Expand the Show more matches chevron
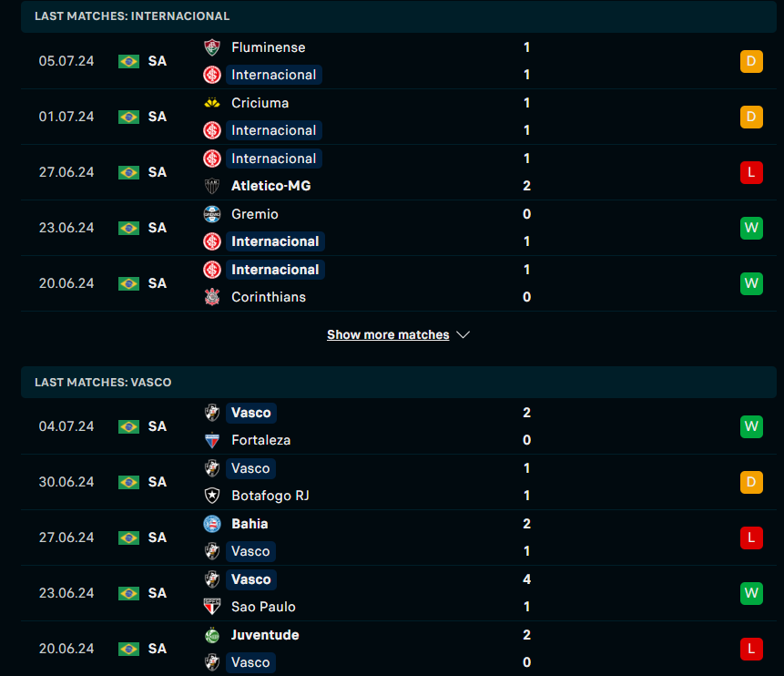Screen dimensions: 784x676 pos(463,334)
